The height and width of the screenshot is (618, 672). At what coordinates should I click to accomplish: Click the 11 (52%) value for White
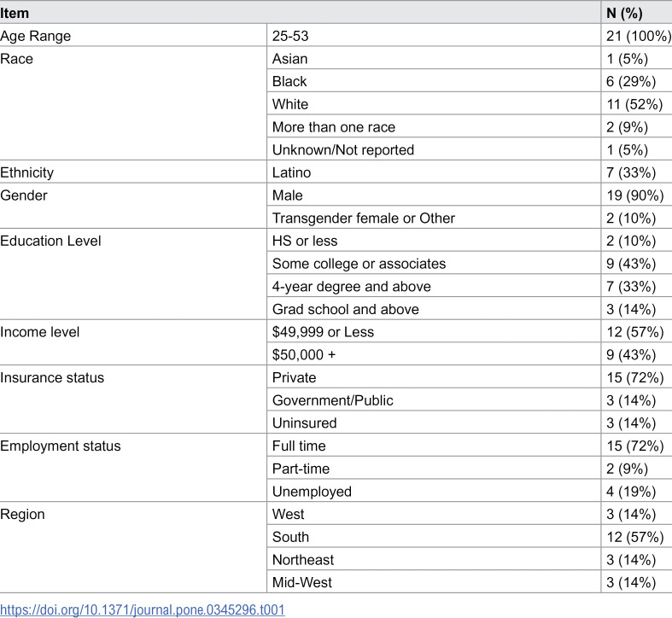coord(634,104)
